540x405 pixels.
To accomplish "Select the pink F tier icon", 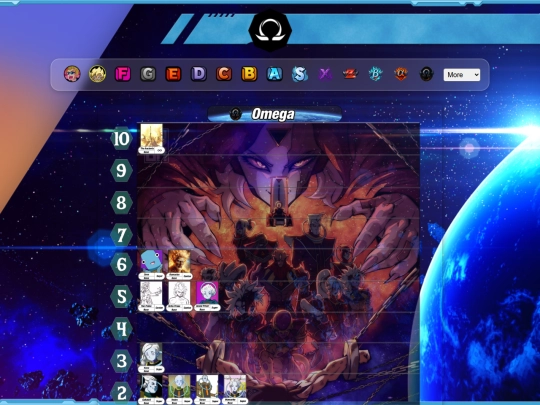I will point(123,74).
